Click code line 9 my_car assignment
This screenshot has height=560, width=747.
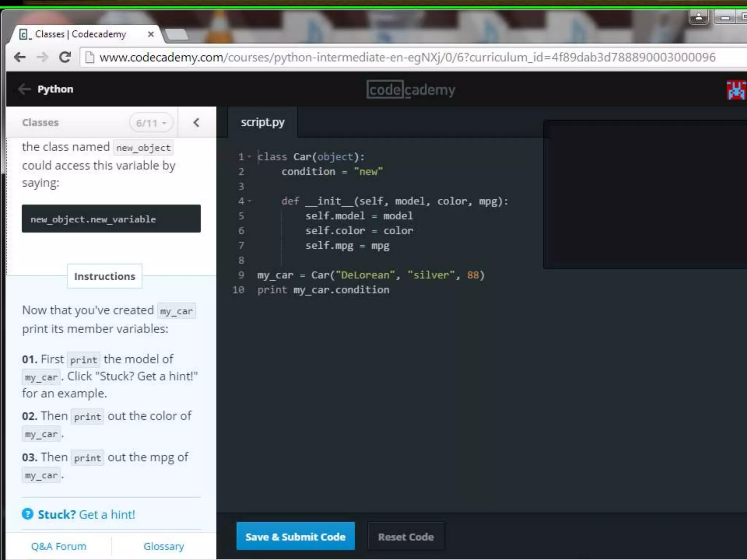click(x=371, y=275)
